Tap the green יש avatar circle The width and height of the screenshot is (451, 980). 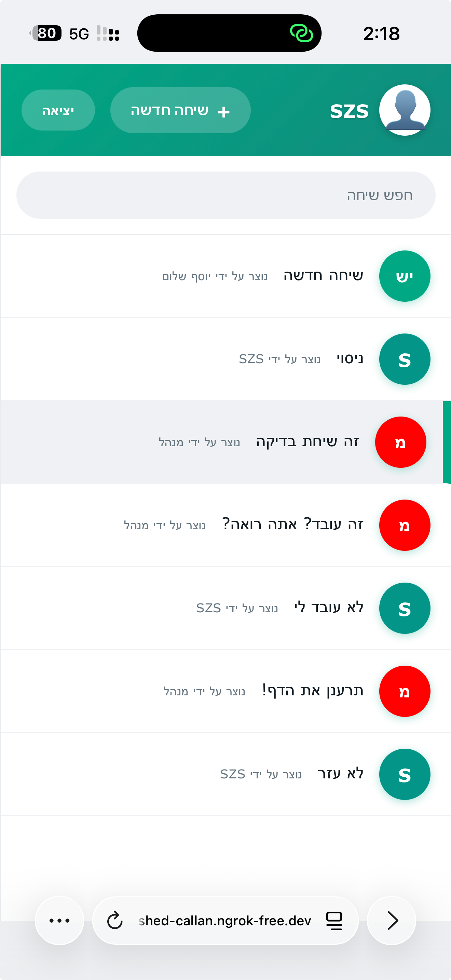(405, 276)
